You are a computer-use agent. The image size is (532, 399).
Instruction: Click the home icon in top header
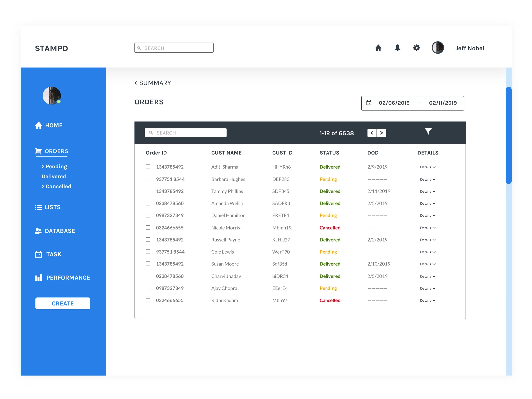click(378, 48)
